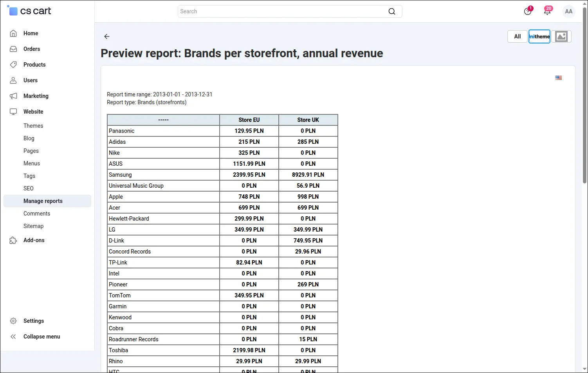Image resolution: width=588 pixels, height=373 pixels.
Task: Click the Roadrunner Records row label
Action: (133, 339)
